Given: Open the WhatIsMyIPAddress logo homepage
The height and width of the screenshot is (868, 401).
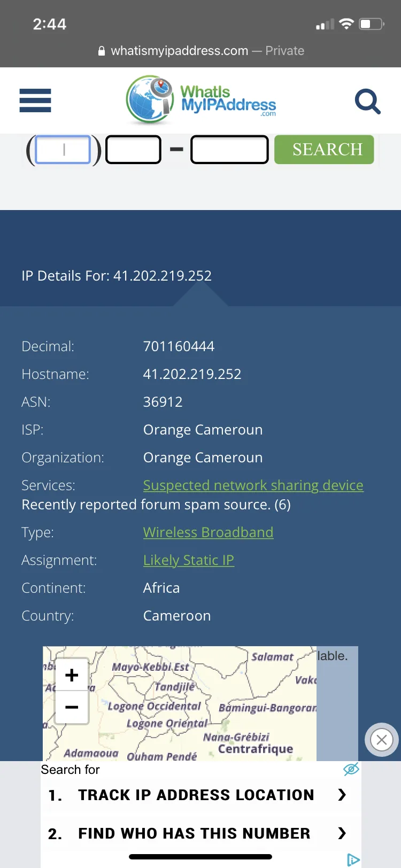Looking at the screenshot, I should coord(201,100).
